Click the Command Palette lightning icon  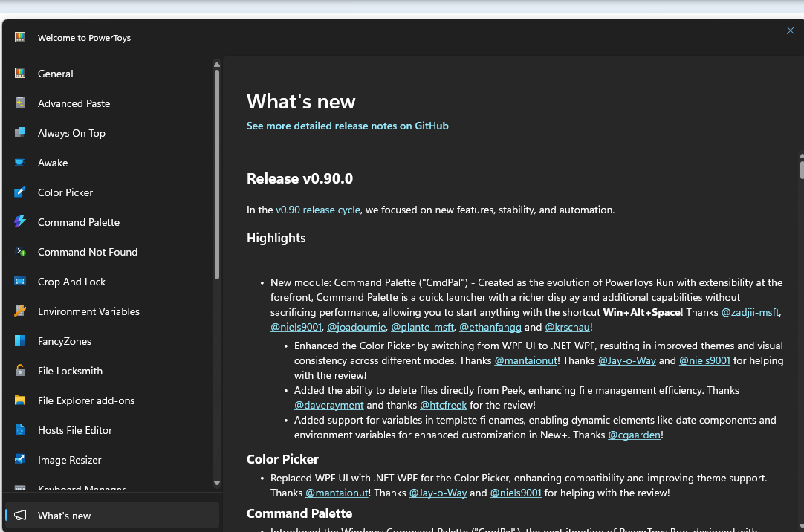click(x=20, y=222)
